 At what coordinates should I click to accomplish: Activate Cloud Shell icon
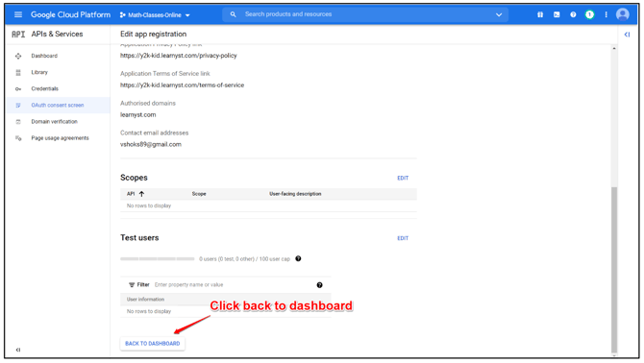[x=557, y=14]
